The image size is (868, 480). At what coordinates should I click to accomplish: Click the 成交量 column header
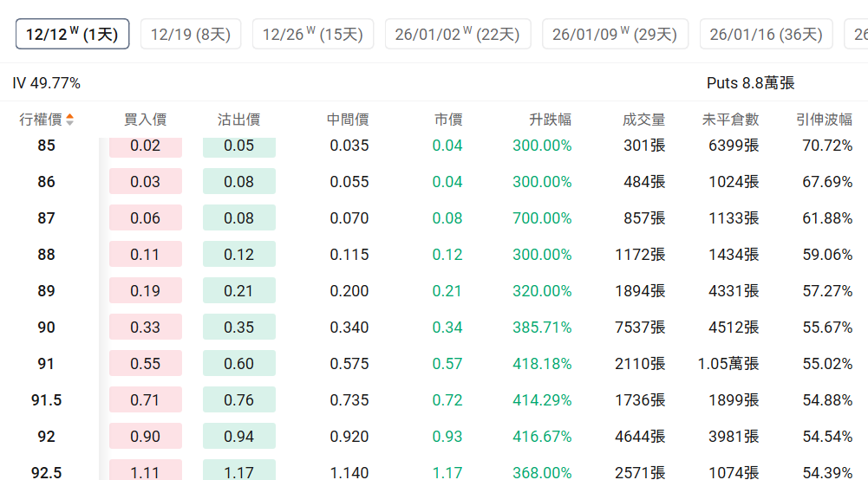click(643, 120)
